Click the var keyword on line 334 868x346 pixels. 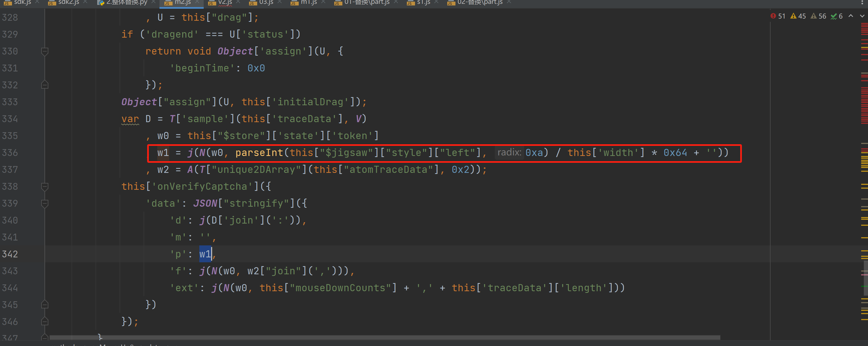click(x=130, y=119)
